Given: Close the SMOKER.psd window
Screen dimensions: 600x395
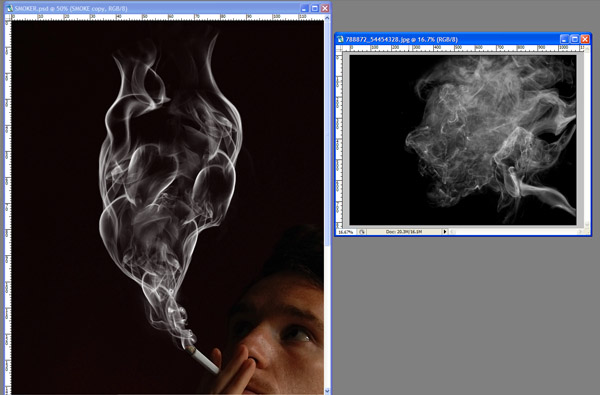Looking at the screenshot, I should pyautogui.click(x=325, y=8).
